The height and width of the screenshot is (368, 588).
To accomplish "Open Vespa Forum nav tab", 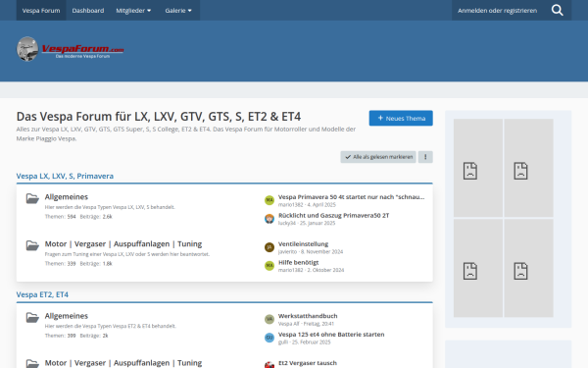I will pyautogui.click(x=41, y=10).
